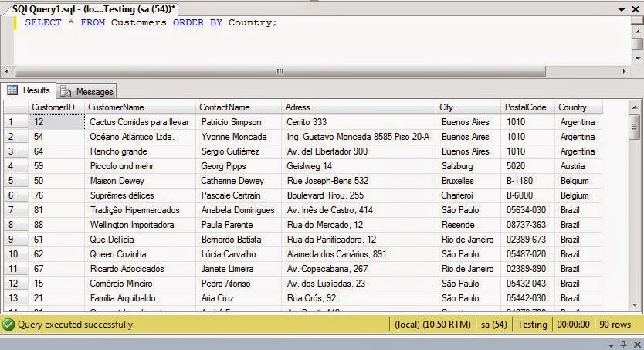Click the postal code B-1180 cell
The height and width of the screenshot is (350, 644).
click(527, 181)
